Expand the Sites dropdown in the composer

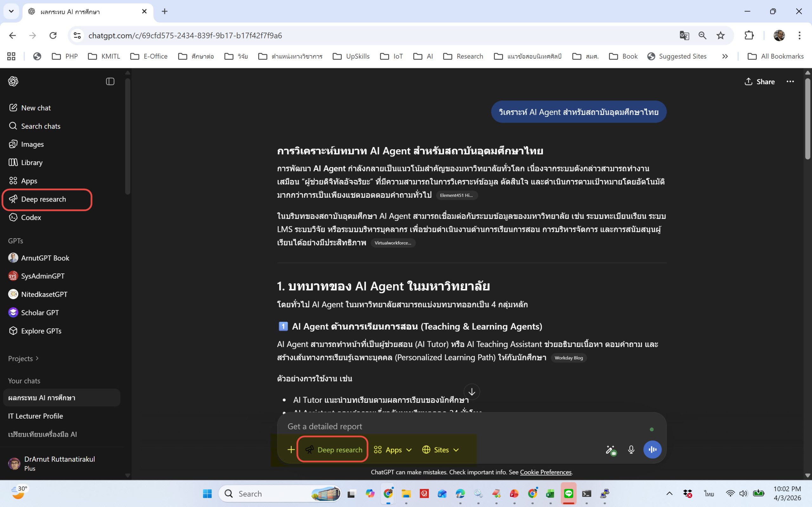[441, 450]
